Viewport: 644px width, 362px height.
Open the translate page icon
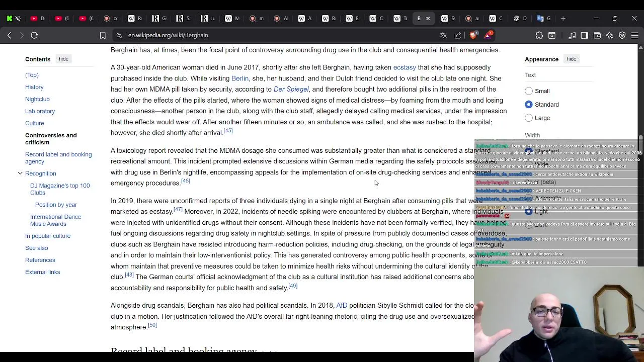click(x=443, y=35)
